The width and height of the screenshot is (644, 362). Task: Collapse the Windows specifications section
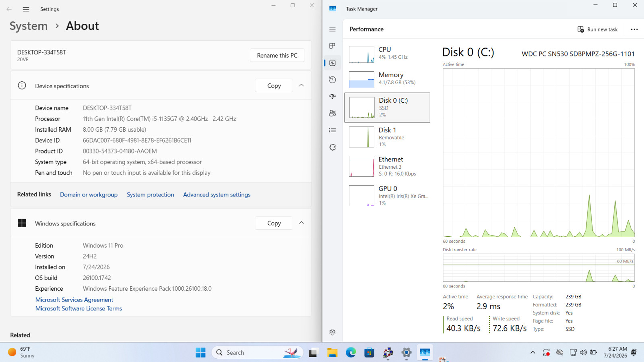[301, 223]
